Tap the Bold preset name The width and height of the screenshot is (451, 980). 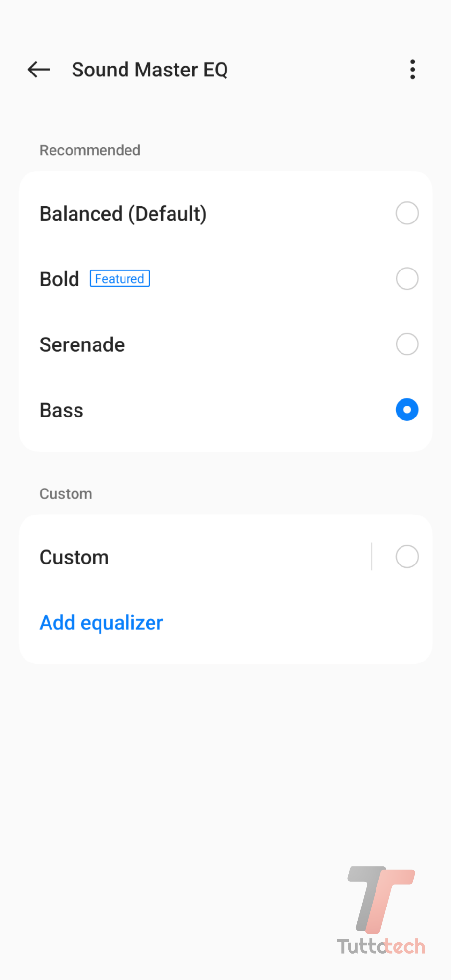[x=59, y=279]
